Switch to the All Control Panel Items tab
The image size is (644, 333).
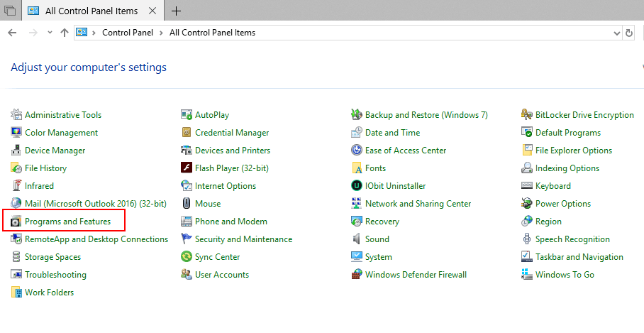click(91, 11)
